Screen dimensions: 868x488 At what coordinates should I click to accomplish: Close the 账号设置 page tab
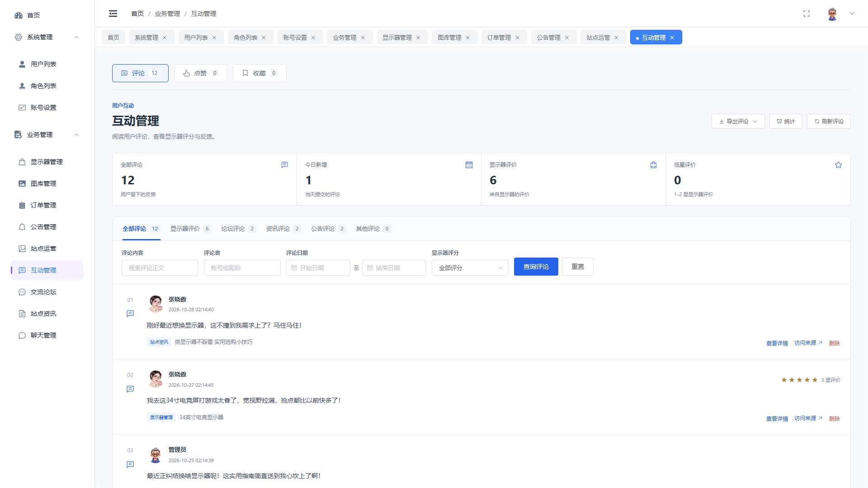coord(313,38)
